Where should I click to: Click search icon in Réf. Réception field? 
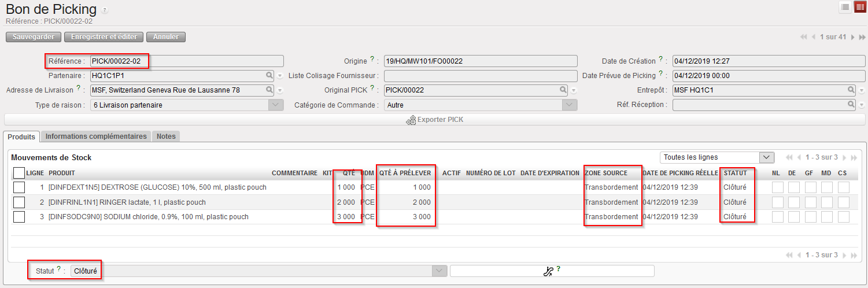point(851,105)
